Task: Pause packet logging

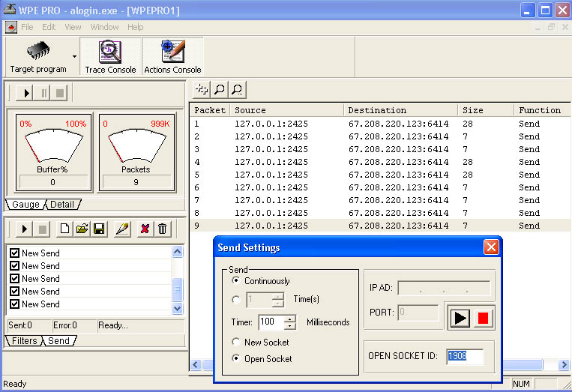Action: [x=43, y=94]
